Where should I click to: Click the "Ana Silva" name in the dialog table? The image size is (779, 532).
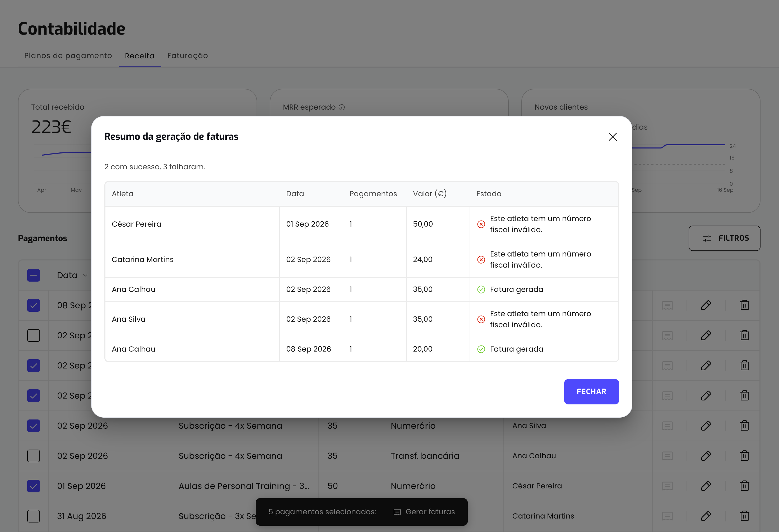(x=128, y=319)
